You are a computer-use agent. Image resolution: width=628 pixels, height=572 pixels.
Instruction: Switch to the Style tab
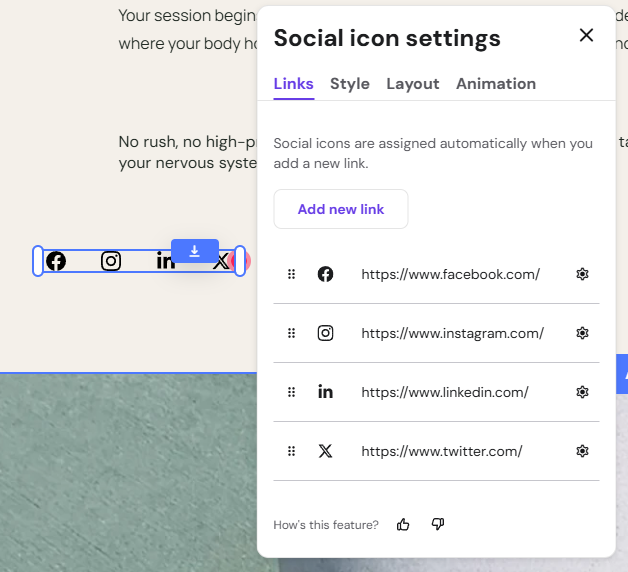(x=350, y=84)
